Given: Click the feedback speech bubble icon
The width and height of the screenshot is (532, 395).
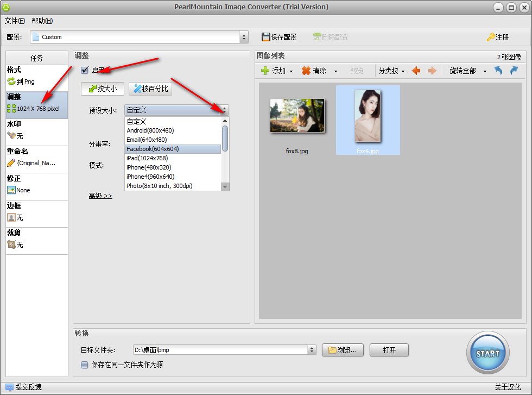Looking at the screenshot, I should (x=10, y=387).
